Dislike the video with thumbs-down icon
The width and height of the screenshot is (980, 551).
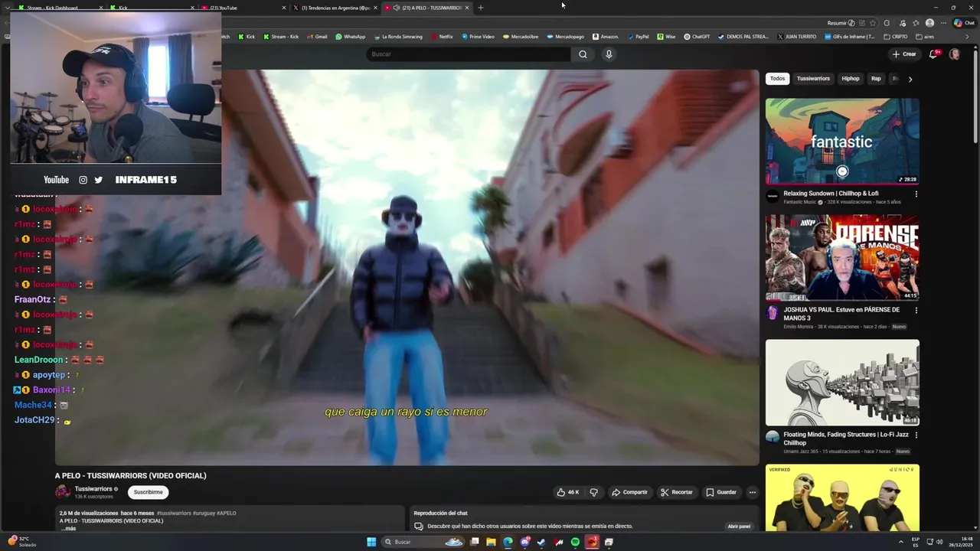coord(594,492)
